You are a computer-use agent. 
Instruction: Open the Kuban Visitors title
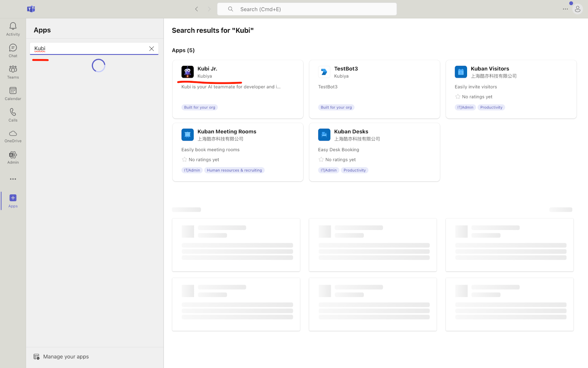coord(490,69)
